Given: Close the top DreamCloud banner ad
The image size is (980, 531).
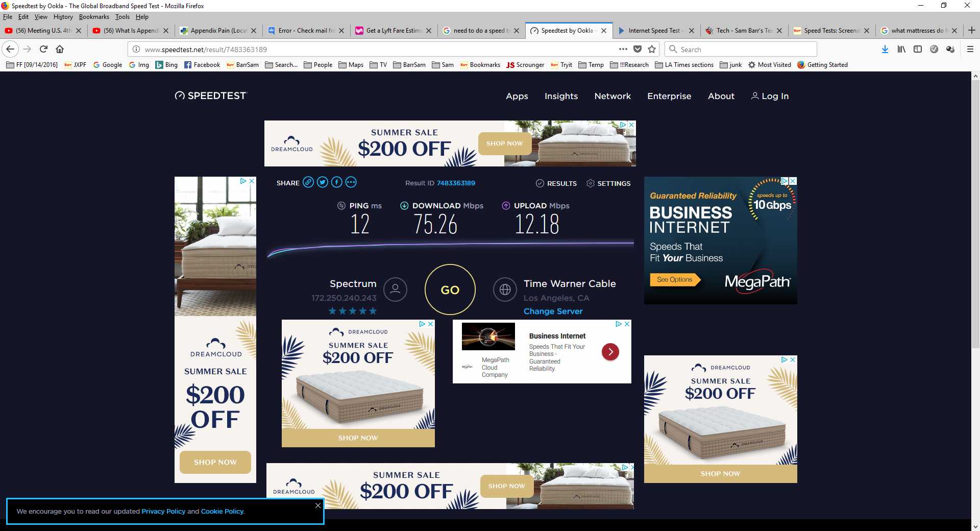Looking at the screenshot, I should click(631, 125).
